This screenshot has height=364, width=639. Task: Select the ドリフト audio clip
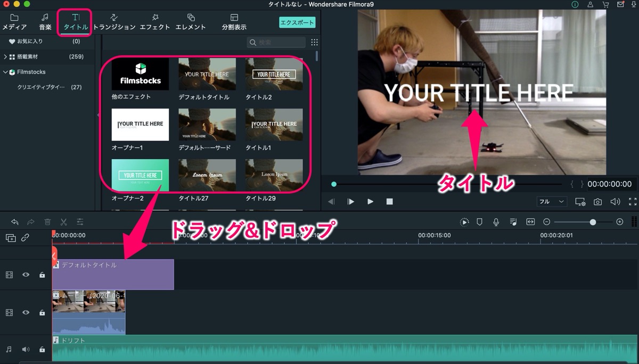tap(346, 349)
